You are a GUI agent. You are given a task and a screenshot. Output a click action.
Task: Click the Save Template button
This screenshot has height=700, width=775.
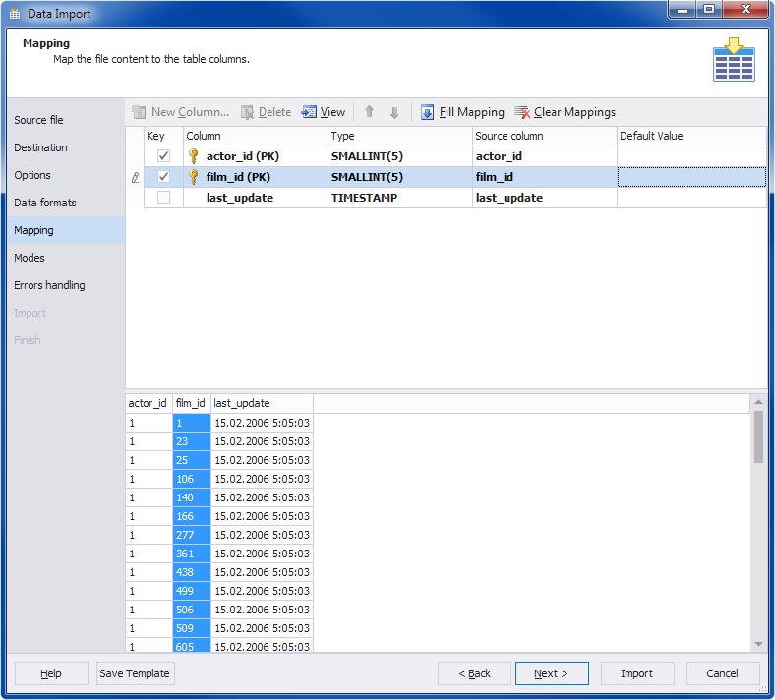pyautogui.click(x=135, y=673)
